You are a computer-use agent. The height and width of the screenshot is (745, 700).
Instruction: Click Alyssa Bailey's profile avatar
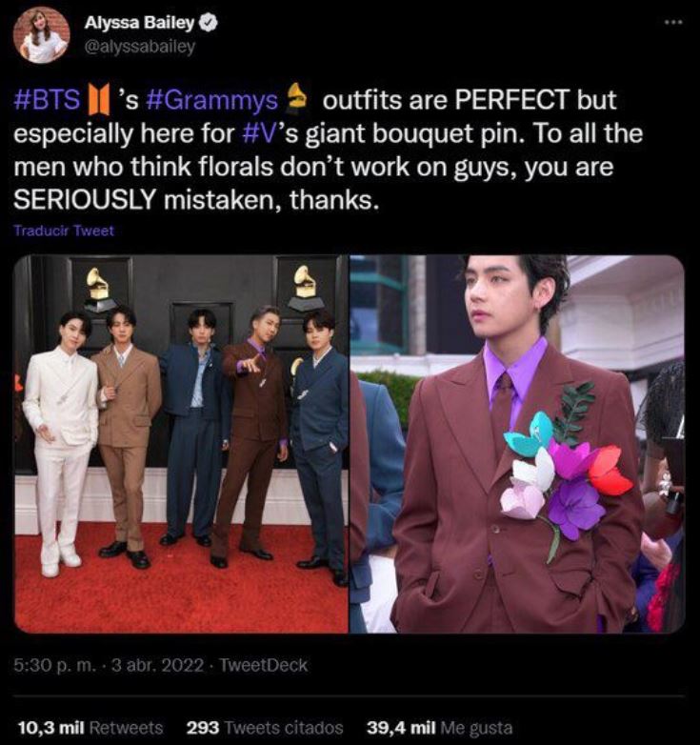tap(41, 35)
